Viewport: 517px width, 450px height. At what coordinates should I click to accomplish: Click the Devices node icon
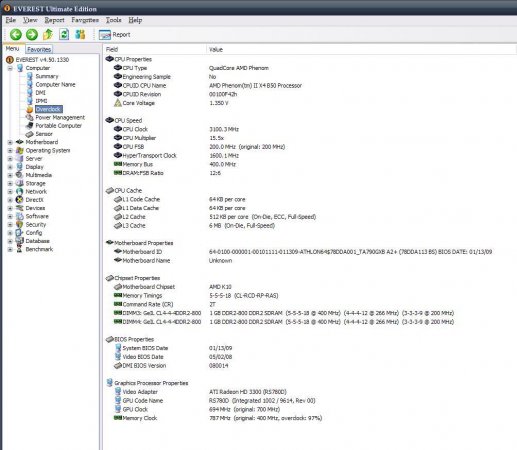[20, 208]
